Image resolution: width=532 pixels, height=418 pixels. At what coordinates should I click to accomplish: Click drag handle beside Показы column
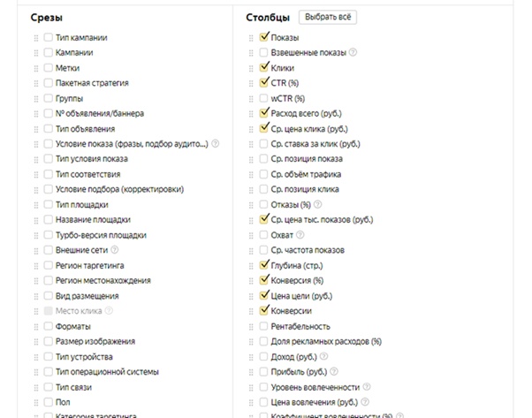tap(253, 37)
